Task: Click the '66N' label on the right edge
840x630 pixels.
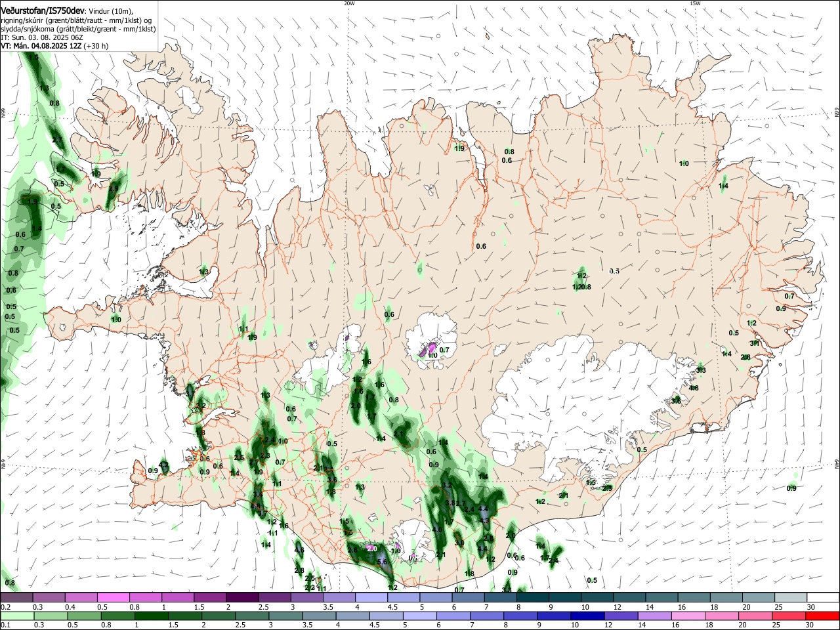Action: coord(836,114)
